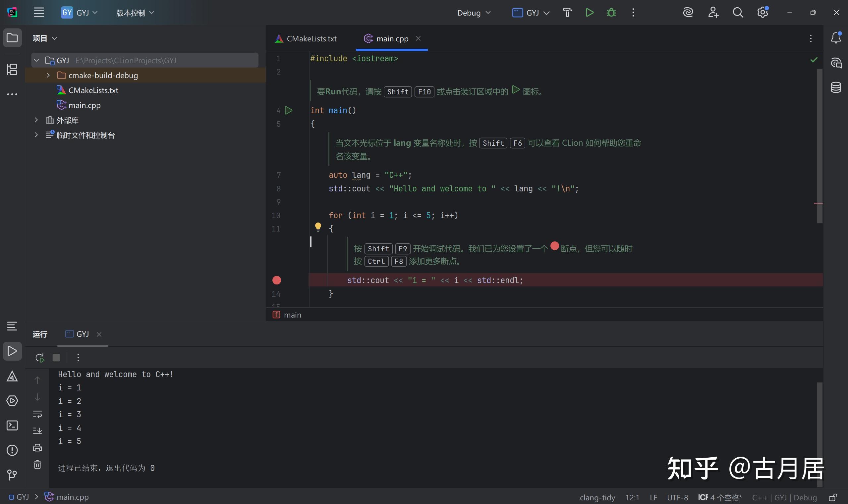Image resolution: width=848 pixels, height=504 pixels.
Task: Open the Services tool window icon
Action: tap(12, 401)
